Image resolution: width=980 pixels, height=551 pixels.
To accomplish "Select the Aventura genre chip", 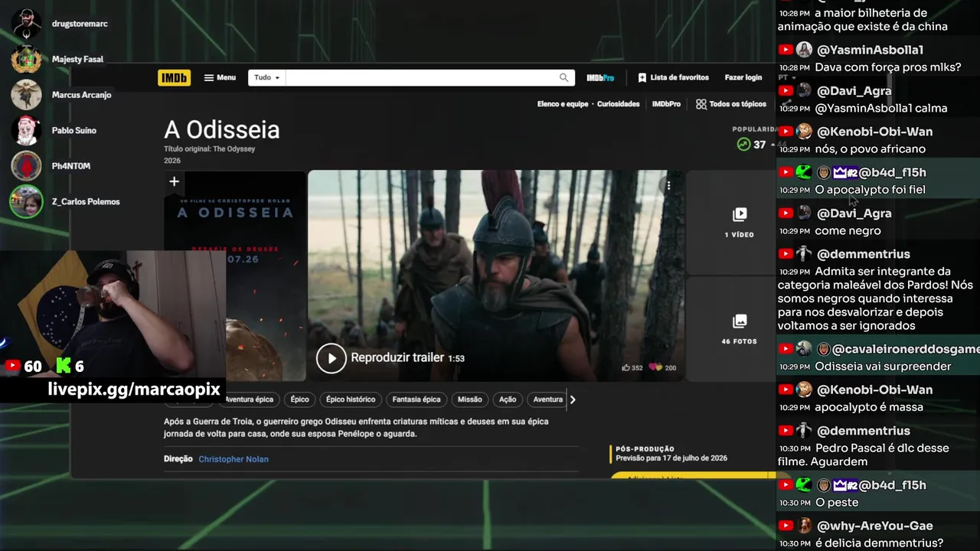I will pos(547,399).
